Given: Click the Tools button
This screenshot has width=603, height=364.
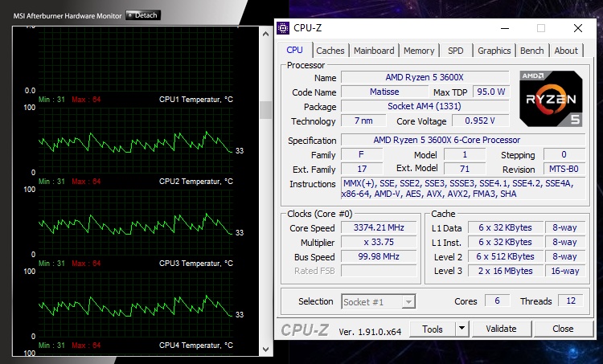Looking at the screenshot, I should click(433, 329).
